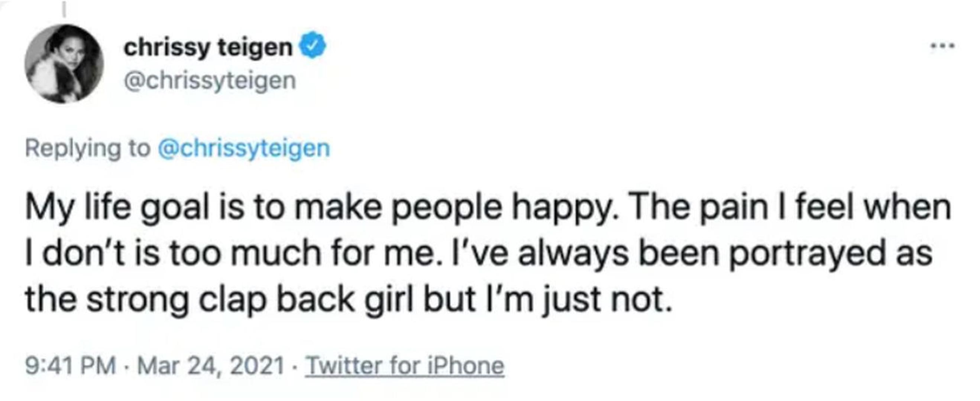Click the Mar 24, 2021 date
The height and width of the screenshot is (401, 980).
tap(210, 366)
